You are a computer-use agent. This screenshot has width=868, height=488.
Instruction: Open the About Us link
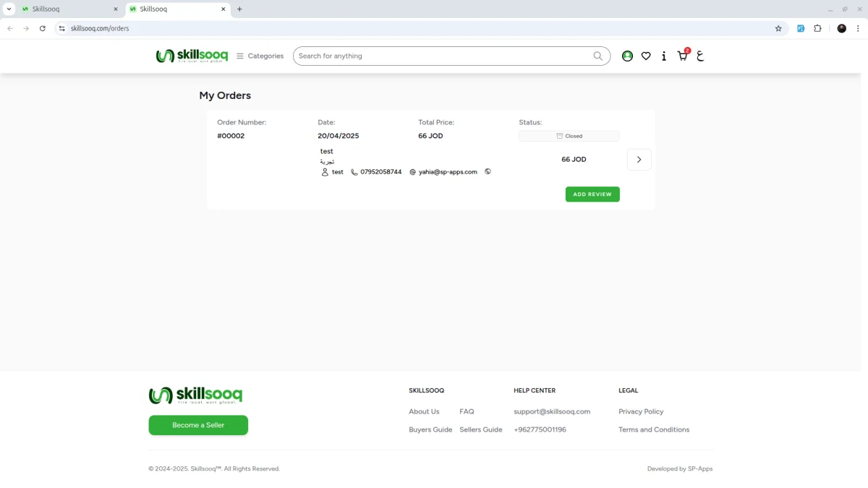pyautogui.click(x=424, y=411)
